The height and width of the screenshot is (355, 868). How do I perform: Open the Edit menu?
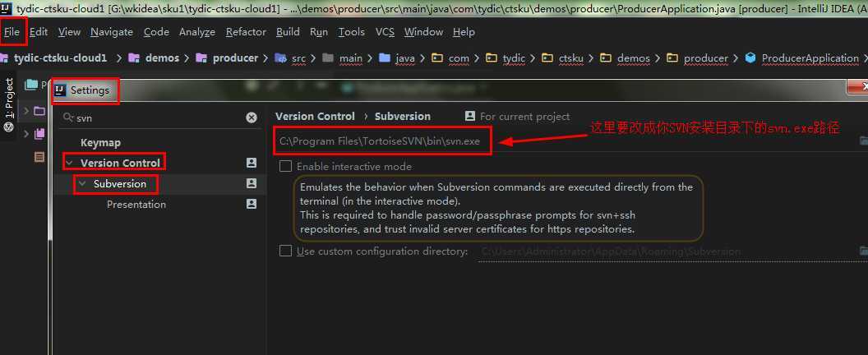tap(39, 32)
